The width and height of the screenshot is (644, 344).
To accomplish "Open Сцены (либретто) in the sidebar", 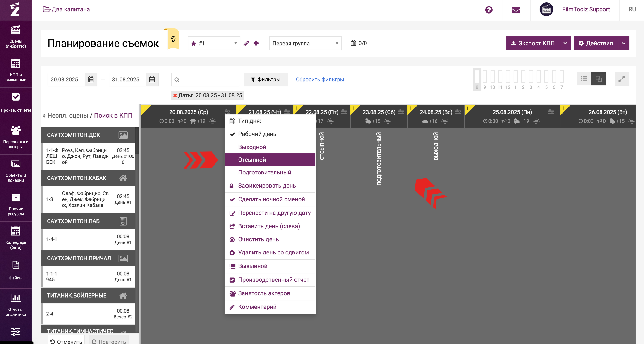I will [x=16, y=37].
